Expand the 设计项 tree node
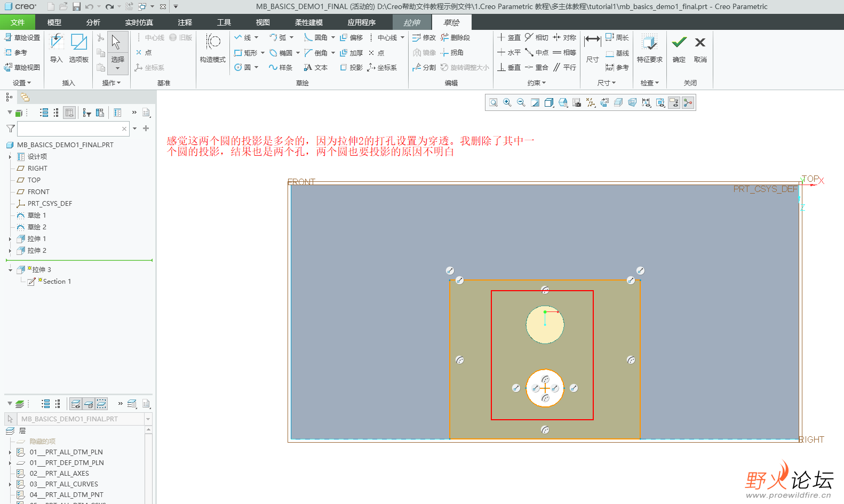Screen dimensions: 844x504 [10, 157]
